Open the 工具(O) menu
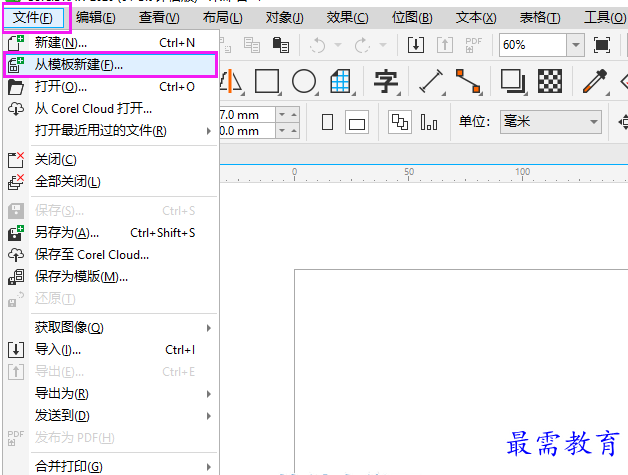This screenshot has width=628, height=475. click(605, 18)
